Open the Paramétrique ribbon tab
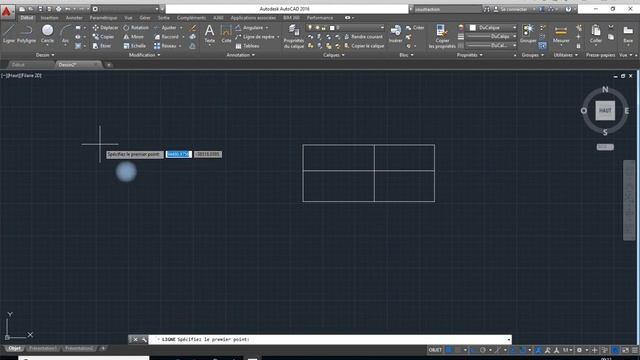This screenshot has width=640, height=360. pos(103,18)
